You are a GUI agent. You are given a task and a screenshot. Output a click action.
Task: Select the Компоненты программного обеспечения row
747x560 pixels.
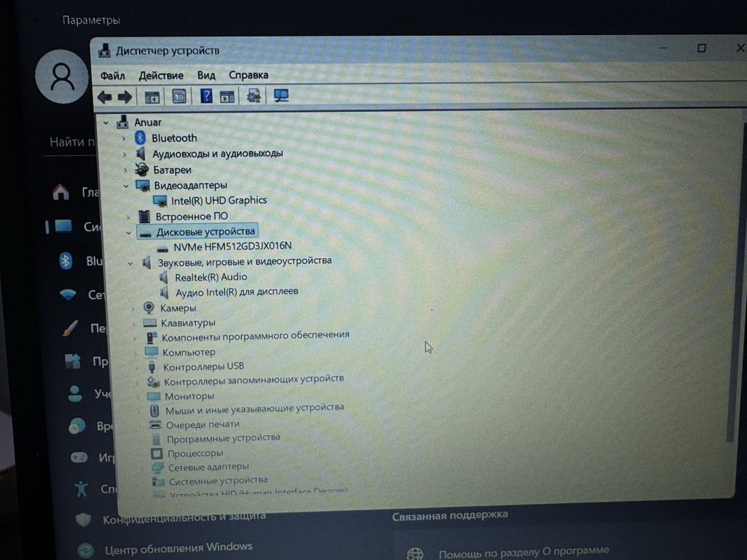click(255, 336)
